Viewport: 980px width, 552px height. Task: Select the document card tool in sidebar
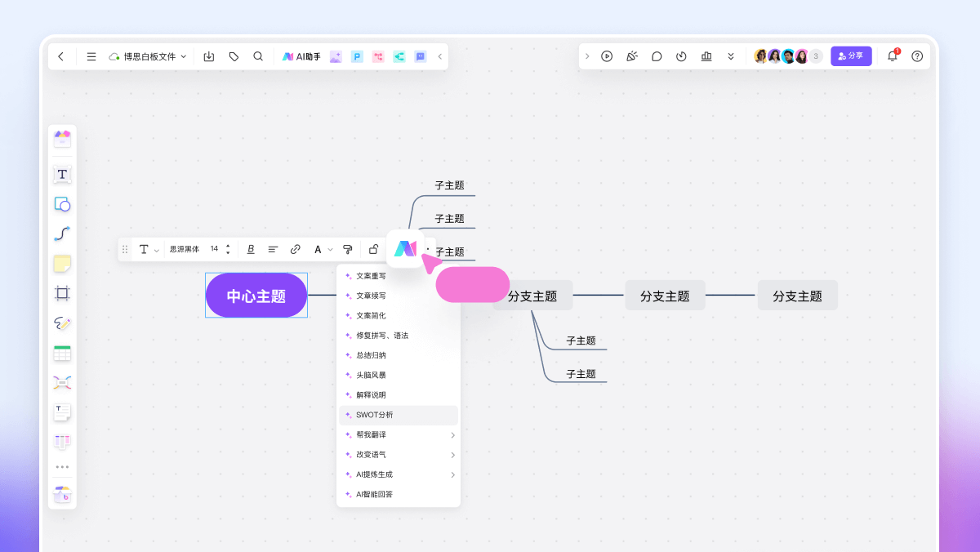(62, 412)
